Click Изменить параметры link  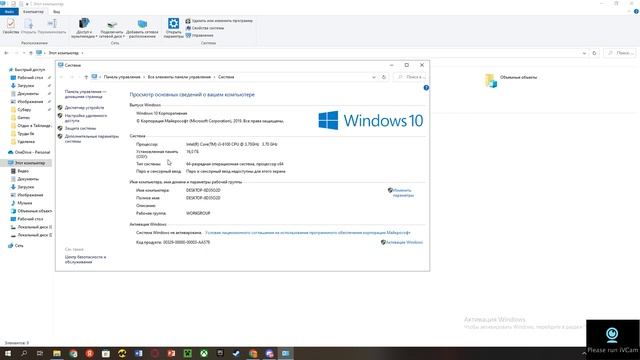pyautogui.click(x=403, y=193)
